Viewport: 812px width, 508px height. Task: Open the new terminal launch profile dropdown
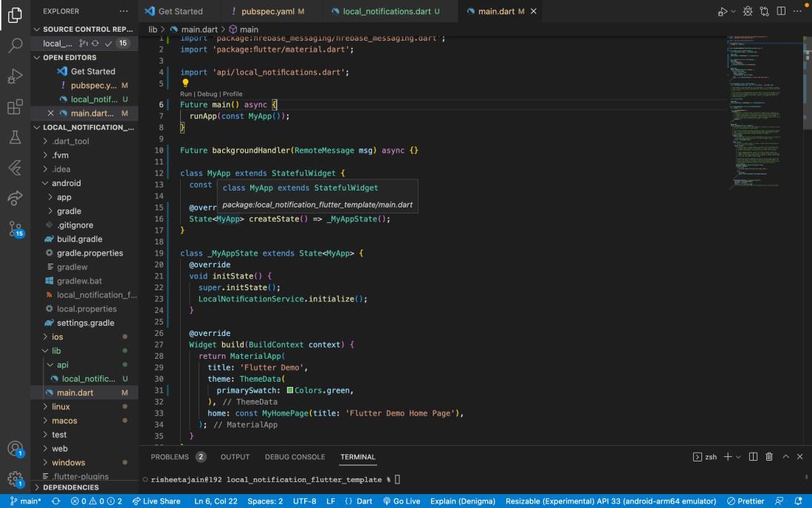(x=738, y=457)
